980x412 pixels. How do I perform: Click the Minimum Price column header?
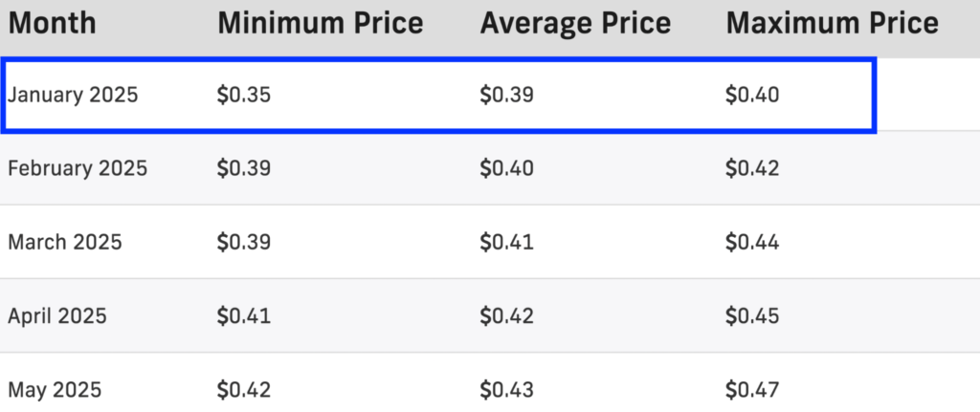pos(320,24)
